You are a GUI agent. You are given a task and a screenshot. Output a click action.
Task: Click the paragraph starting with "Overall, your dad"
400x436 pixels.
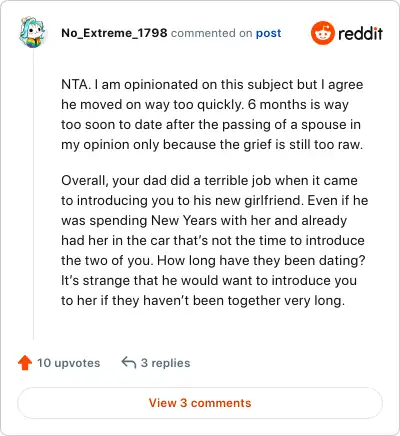214,240
